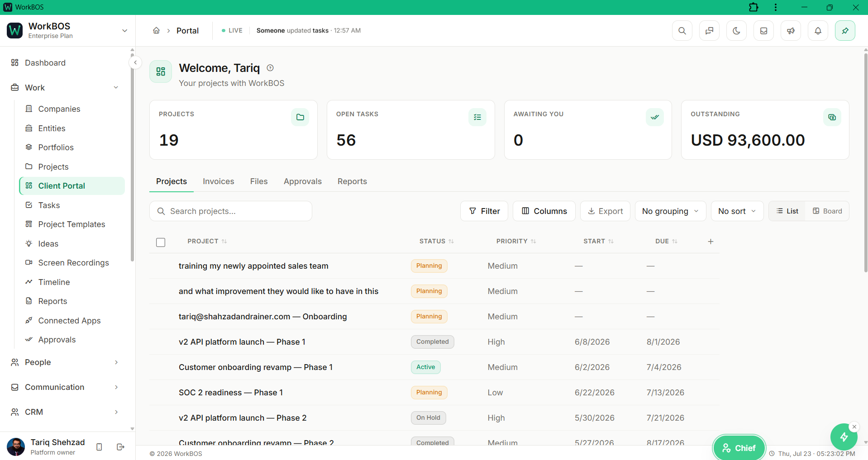
Task: Sort by the PRIORITY column header
Action: coord(516,242)
